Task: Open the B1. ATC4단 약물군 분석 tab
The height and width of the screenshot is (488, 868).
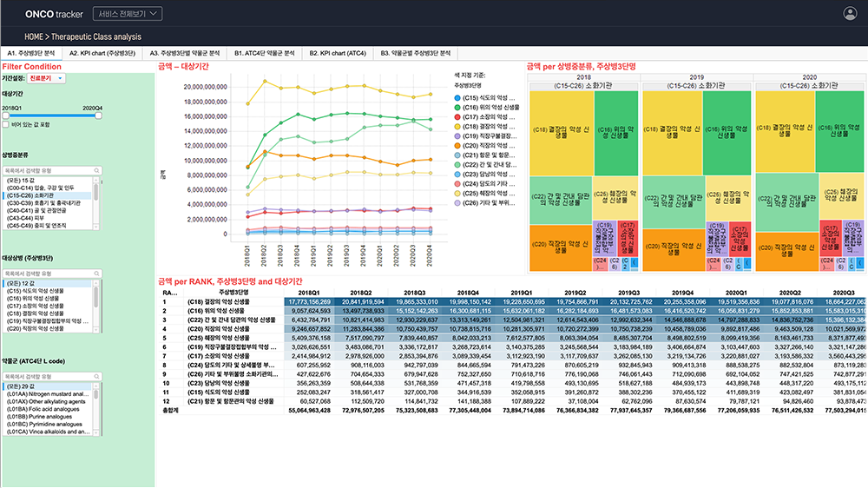Action: pos(264,53)
